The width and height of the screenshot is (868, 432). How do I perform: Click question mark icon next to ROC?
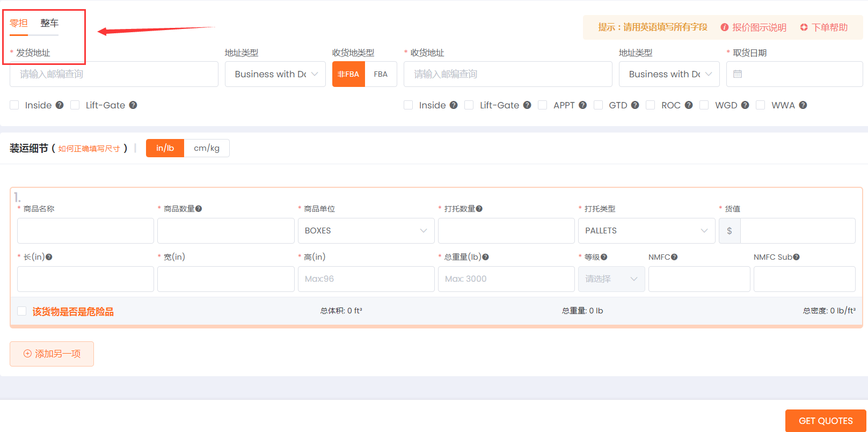tap(689, 105)
